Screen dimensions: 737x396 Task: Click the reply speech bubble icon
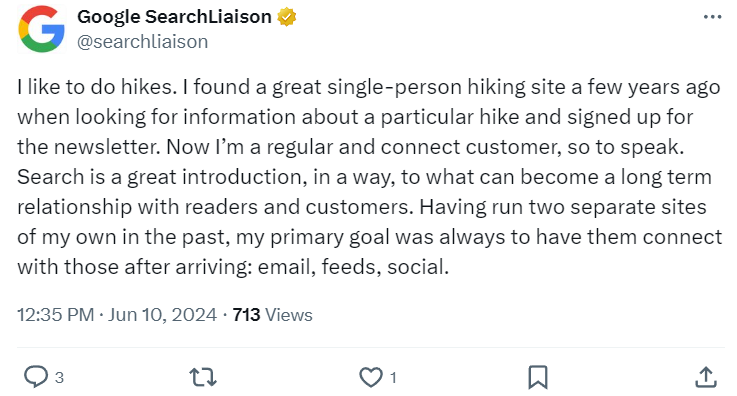(x=36, y=377)
